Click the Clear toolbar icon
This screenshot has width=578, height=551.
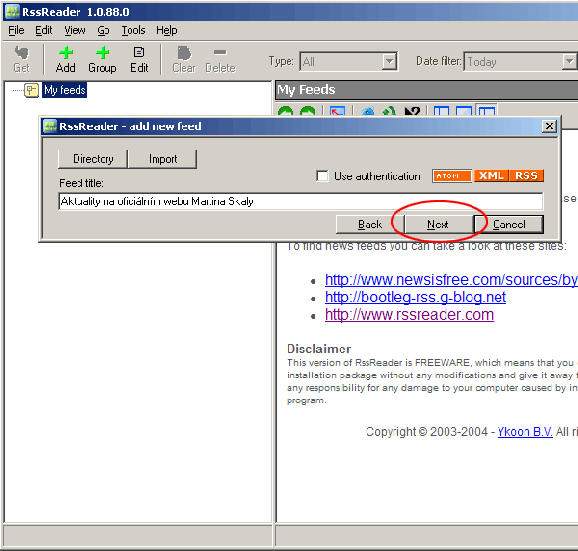click(184, 53)
